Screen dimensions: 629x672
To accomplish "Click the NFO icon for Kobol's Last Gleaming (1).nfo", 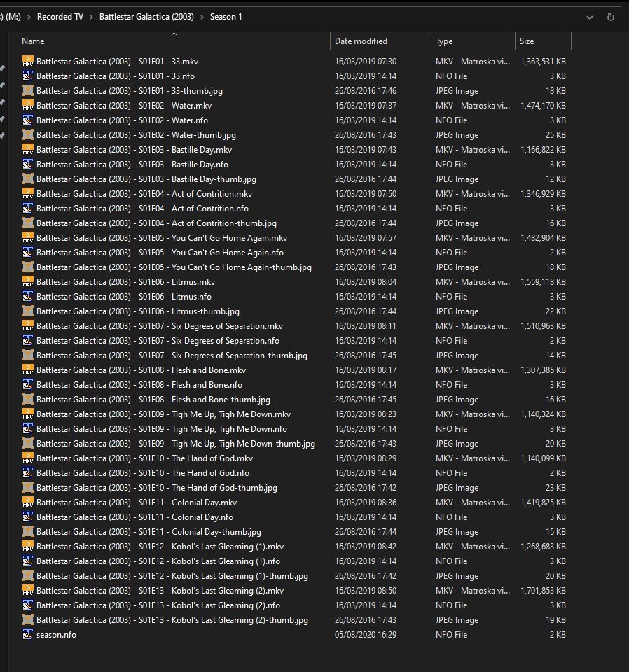I will tap(28, 561).
